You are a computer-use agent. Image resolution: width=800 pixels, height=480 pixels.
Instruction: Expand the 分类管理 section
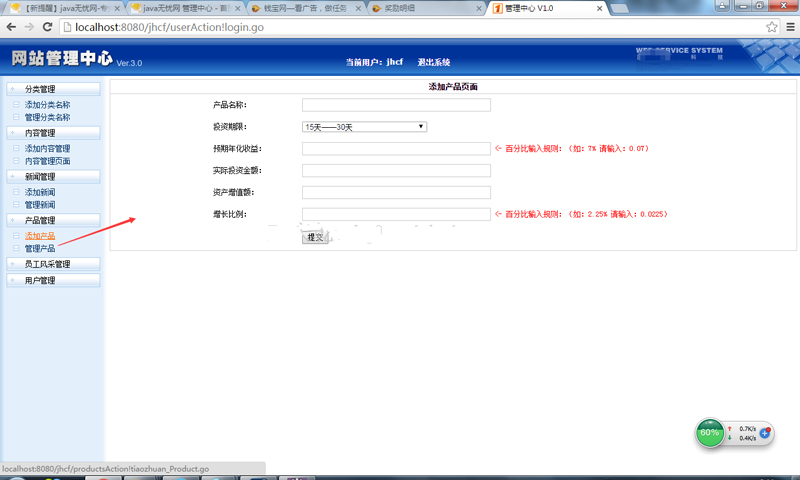click(53, 89)
